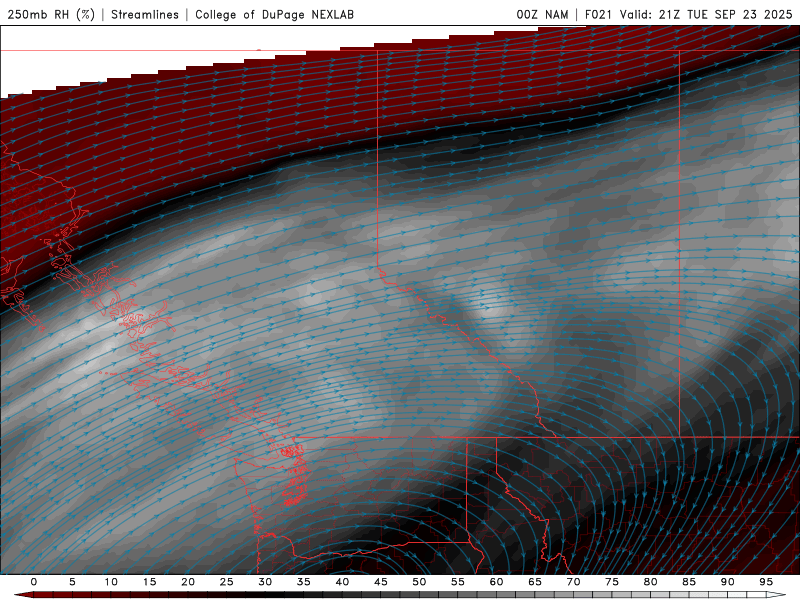
Task: Click the "65" color bar label
Action: point(535,582)
